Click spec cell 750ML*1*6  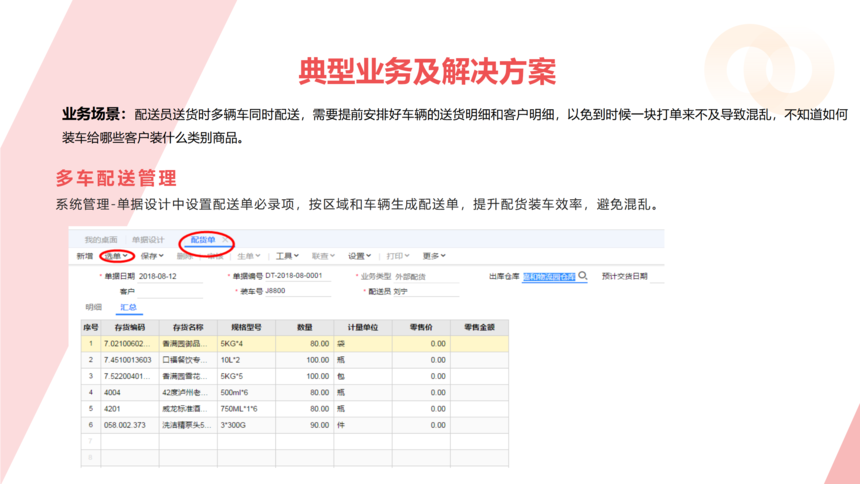click(x=246, y=409)
